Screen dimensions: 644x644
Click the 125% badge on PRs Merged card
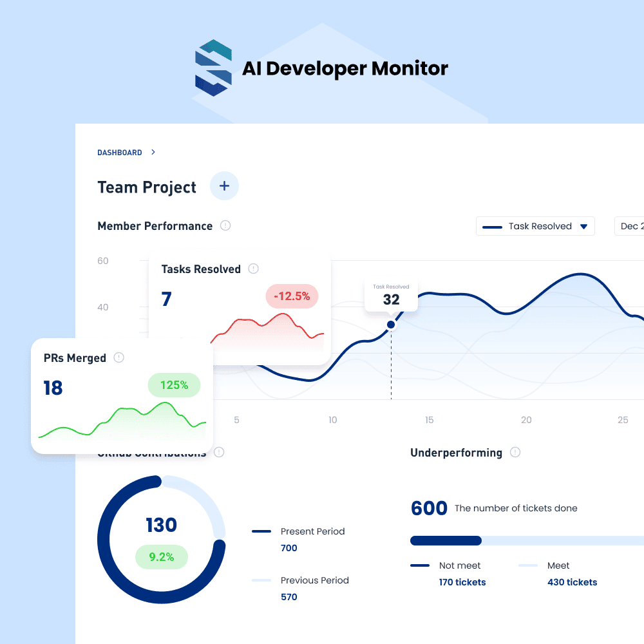(174, 385)
